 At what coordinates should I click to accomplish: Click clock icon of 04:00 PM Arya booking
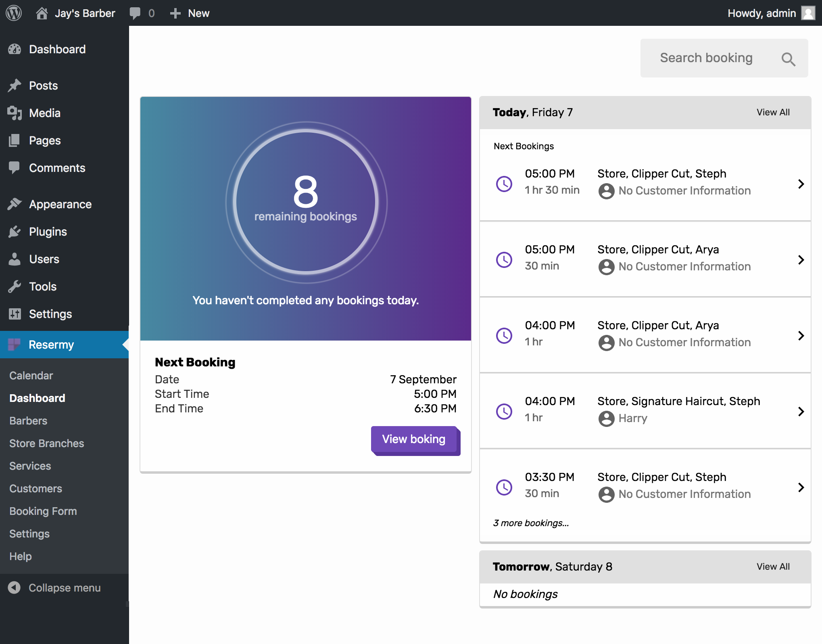504,336
